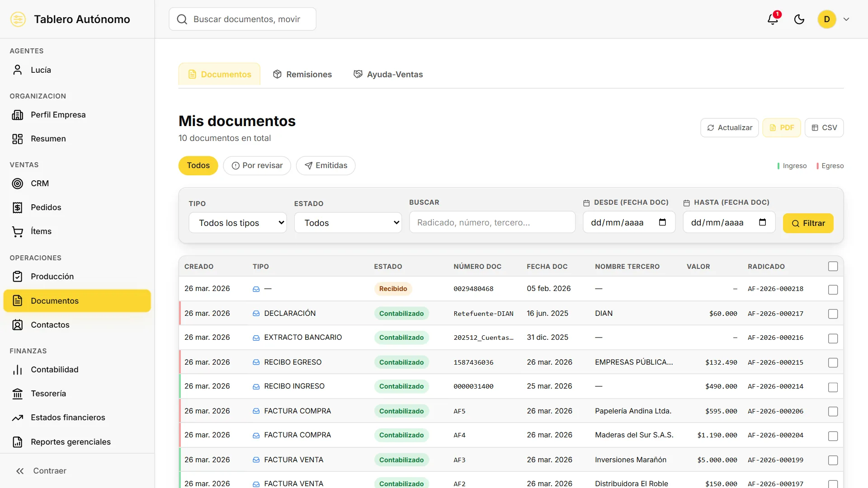Click tercero Maderas del Sur S.A.S.
The image size is (868, 488).
(x=634, y=435)
